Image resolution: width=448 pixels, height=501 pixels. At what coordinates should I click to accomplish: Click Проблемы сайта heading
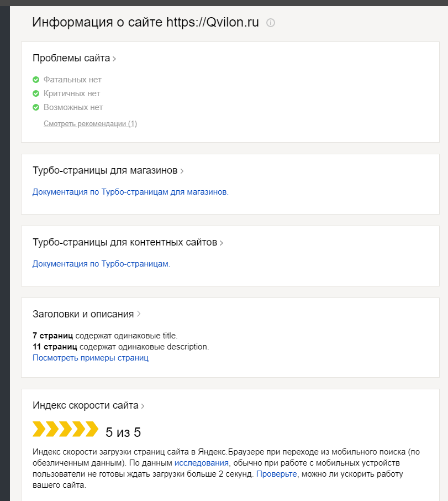pos(71,58)
